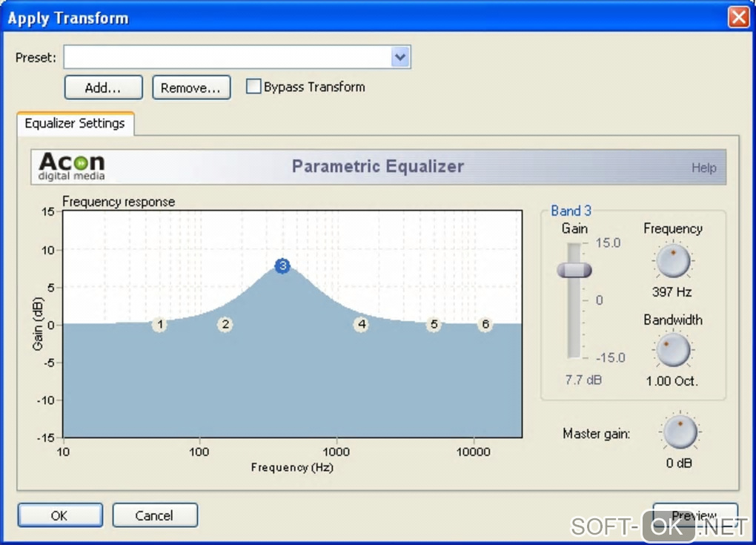756x545 pixels.
Task: Click the 397 Hz frequency value
Action: click(672, 292)
